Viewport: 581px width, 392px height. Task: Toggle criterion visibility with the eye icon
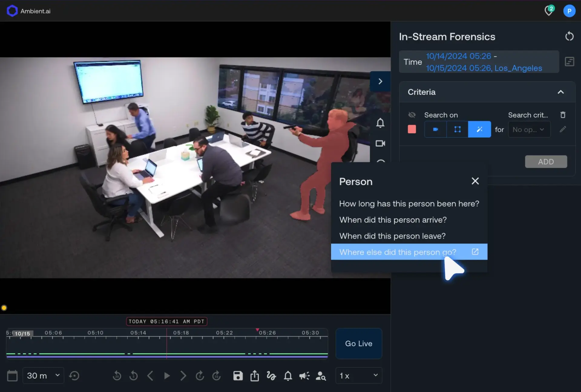412,115
